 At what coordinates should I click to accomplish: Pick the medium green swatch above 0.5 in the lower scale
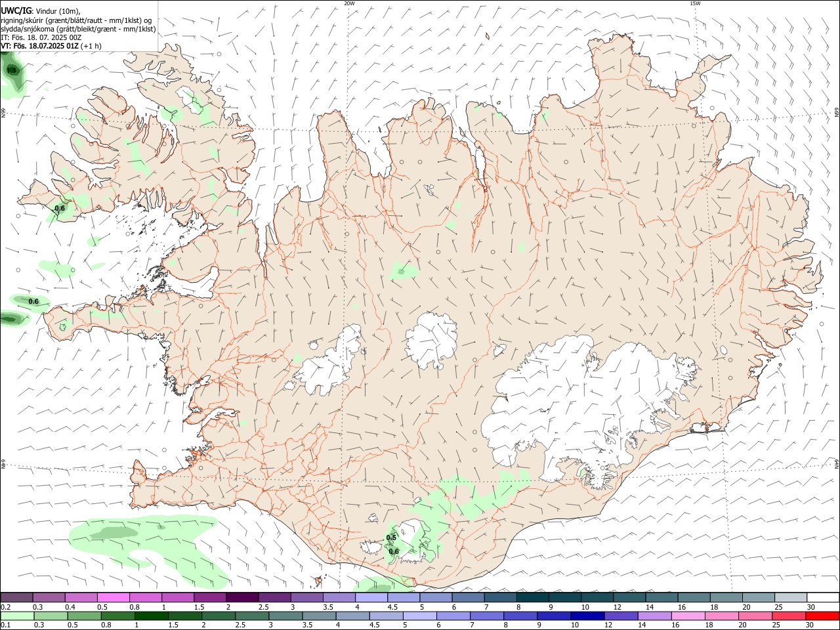coord(84,616)
